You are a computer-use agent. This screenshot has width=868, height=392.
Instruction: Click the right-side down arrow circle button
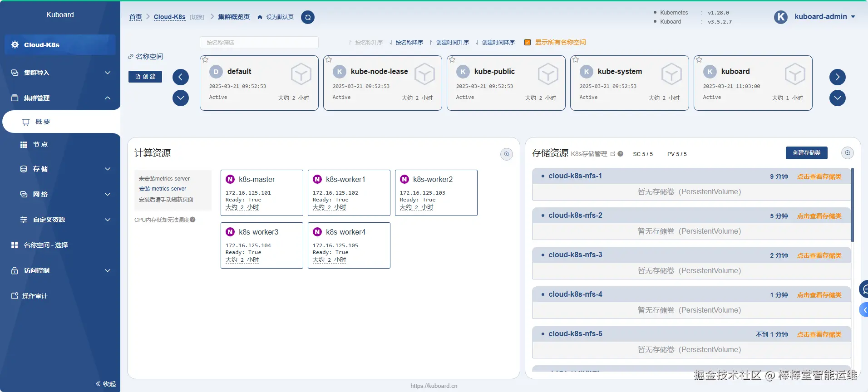click(x=838, y=98)
